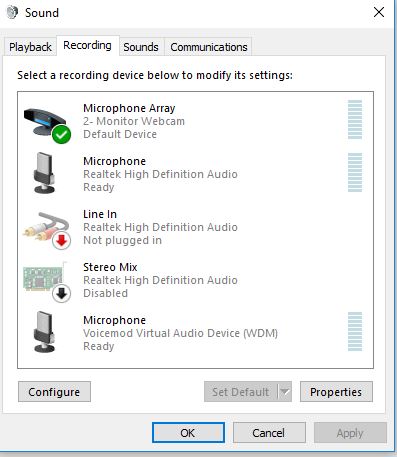Click the Configure button

click(54, 392)
